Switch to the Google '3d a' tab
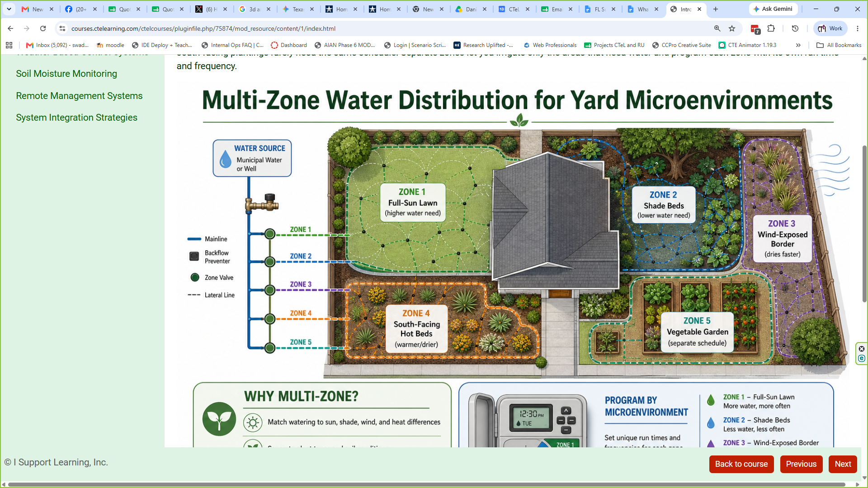Screen dimensions: 868x488 pyautogui.click(x=254, y=9)
